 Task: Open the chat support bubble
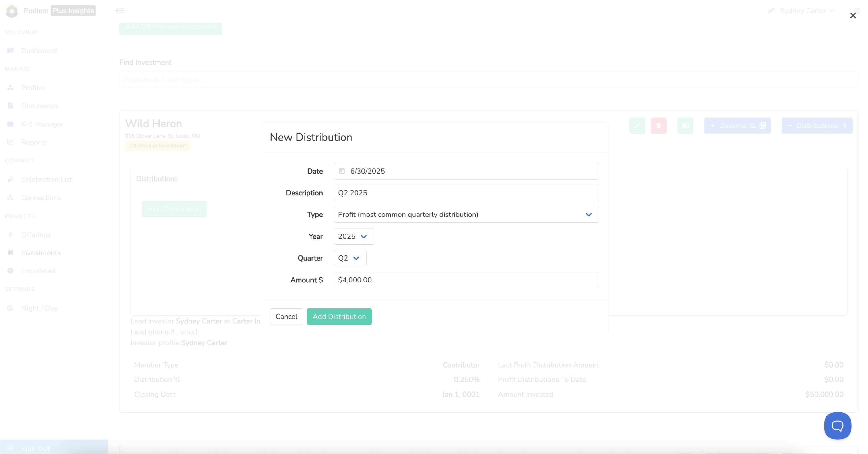click(837, 426)
